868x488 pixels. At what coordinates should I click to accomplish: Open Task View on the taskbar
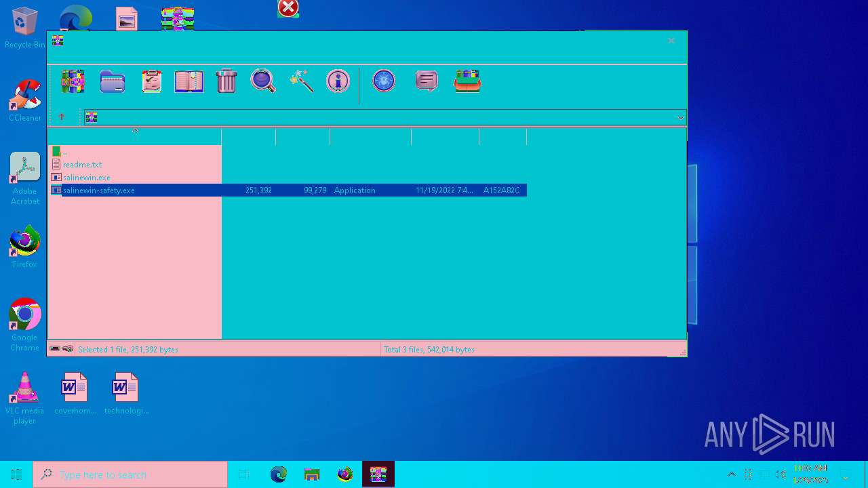tap(244, 474)
